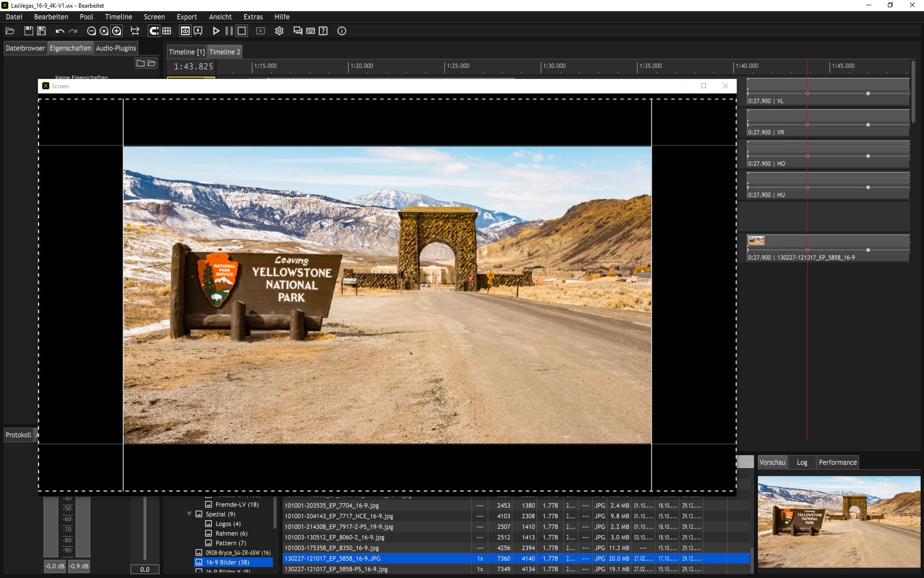924x578 pixels.
Task: Select file 101003-130512_EP_8060-2_16-9.jpg
Action: coord(516,538)
